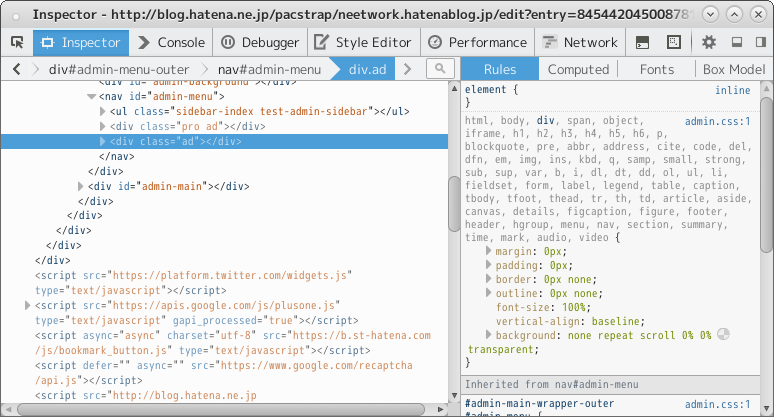Expand the plusone.js script node
This screenshot has width=774, height=417.
(x=28, y=306)
